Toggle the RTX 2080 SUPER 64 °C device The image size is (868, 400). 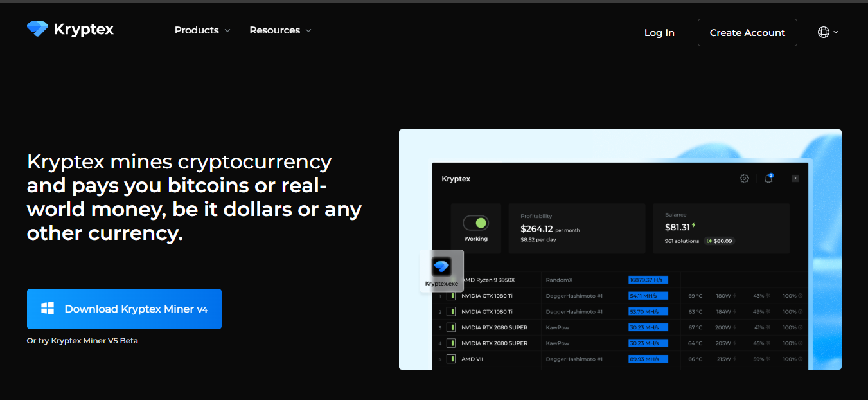click(x=451, y=343)
